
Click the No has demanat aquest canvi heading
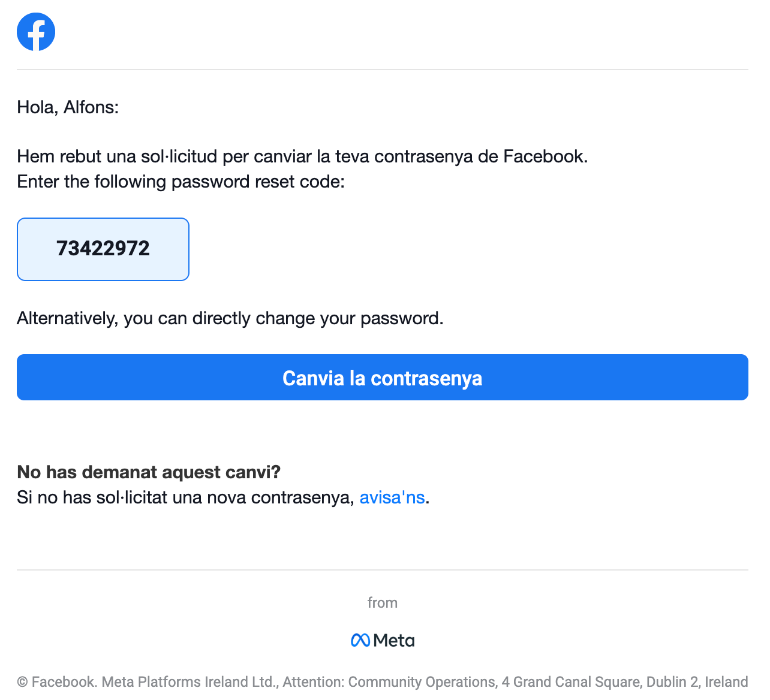(x=149, y=472)
